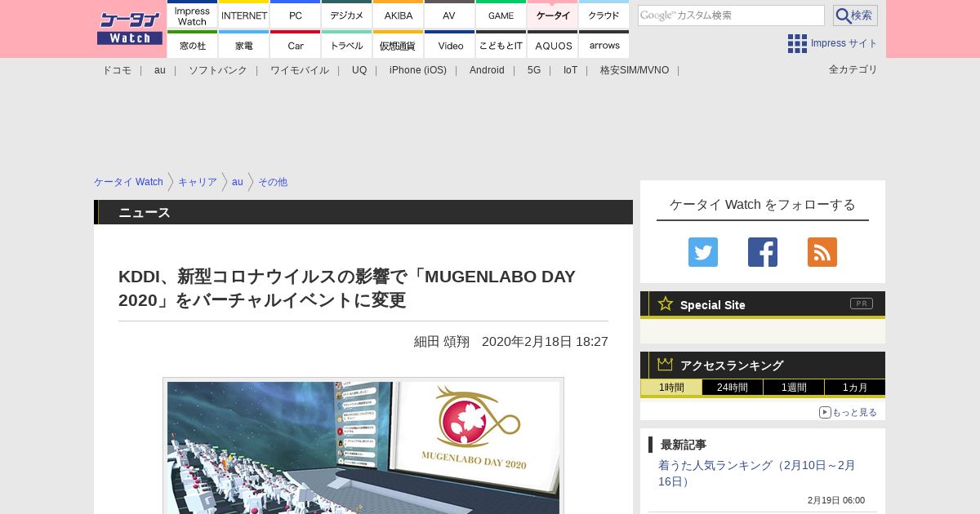
Task: Open the au category link in subnav
Action: point(160,70)
